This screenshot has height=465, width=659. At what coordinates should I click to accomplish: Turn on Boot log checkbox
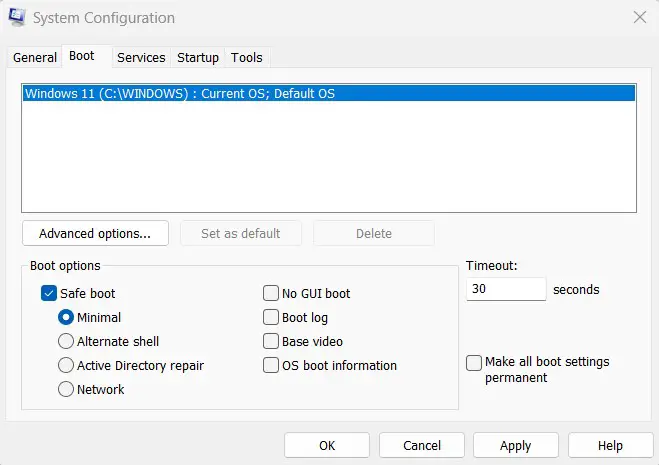click(x=271, y=318)
